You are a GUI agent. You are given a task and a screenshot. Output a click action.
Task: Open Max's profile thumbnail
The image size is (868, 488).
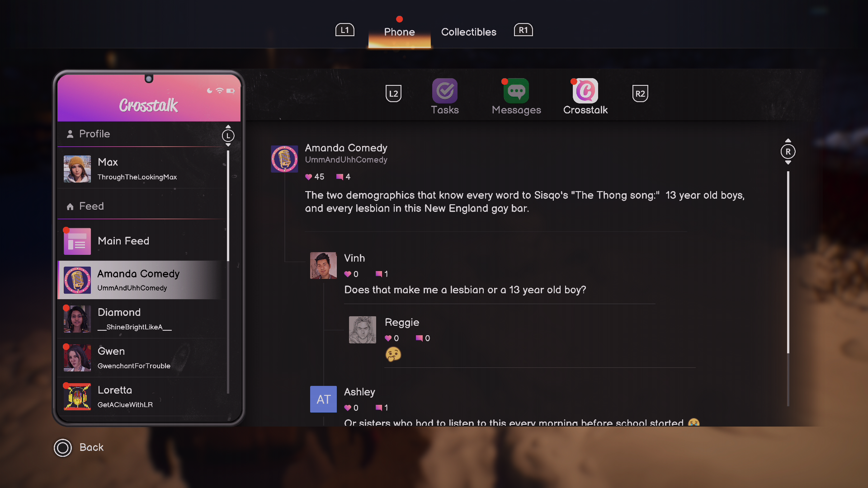point(77,169)
